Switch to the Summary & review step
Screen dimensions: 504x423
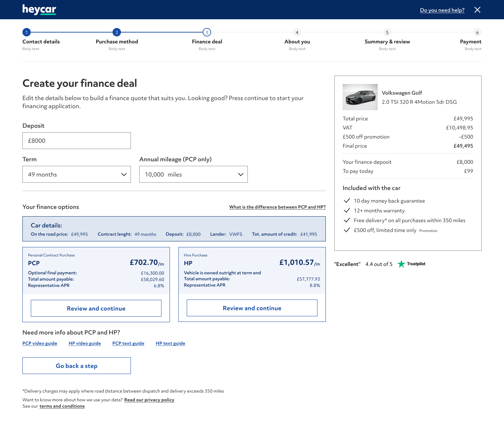tap(387, 32)
